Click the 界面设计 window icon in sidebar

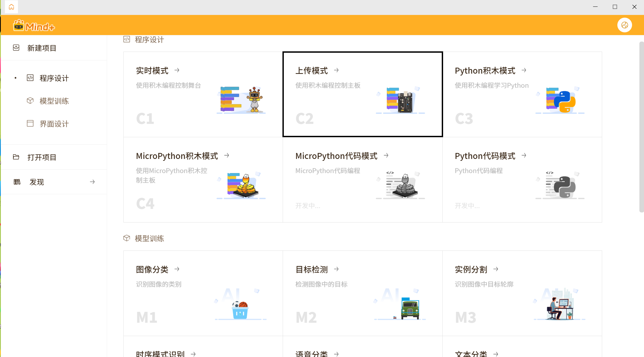pos(30,124)
